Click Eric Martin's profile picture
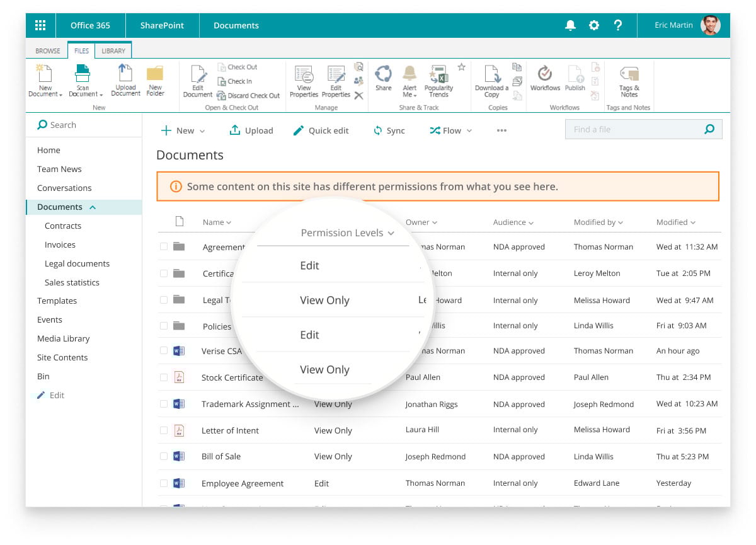The image size is (756, 545). [710, 25]
